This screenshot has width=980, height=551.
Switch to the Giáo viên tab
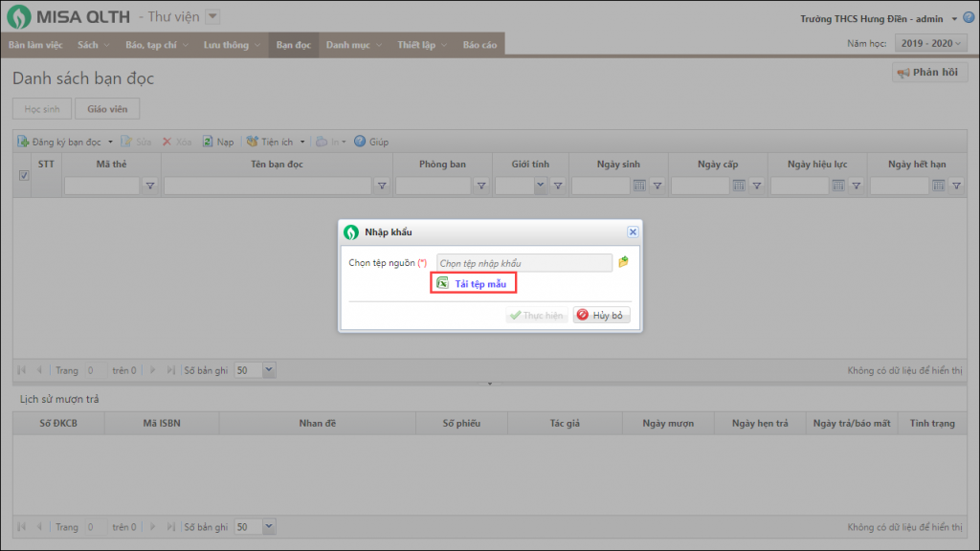(x=107, y=109)
